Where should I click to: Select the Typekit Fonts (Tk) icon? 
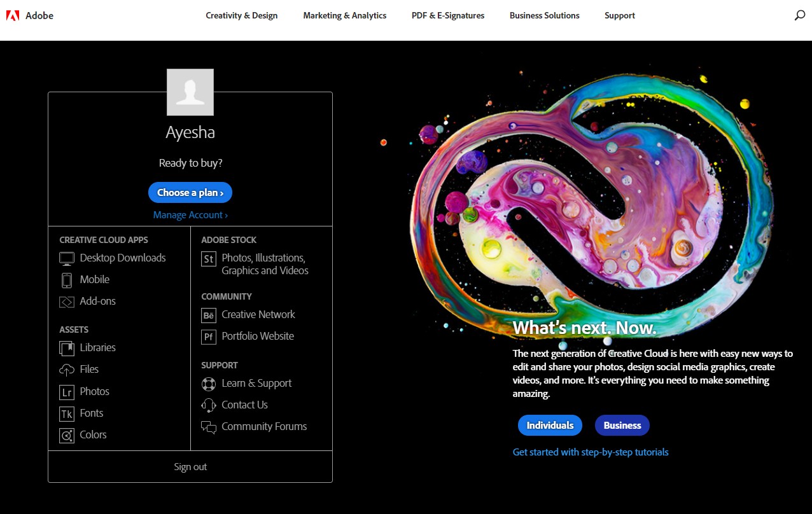click(67, 413)
